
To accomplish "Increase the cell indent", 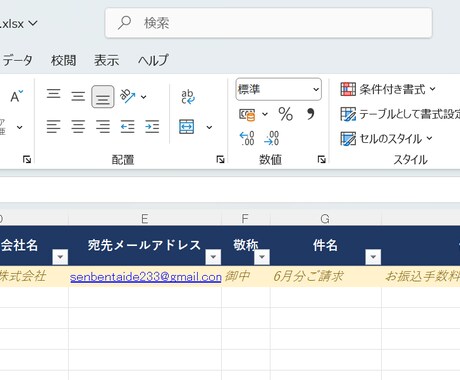I will [152, 127].
